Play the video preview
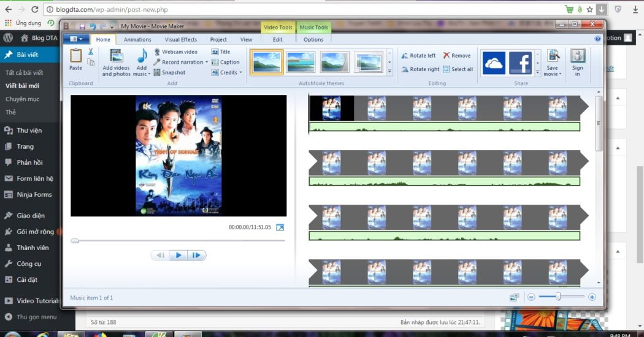Image resolution: width=644 pixels, height=337 pixels. click(x=178, y=256)
